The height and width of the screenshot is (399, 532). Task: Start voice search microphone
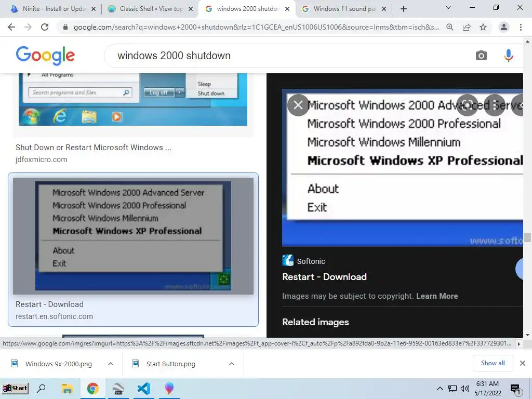(x=508, y=56)
